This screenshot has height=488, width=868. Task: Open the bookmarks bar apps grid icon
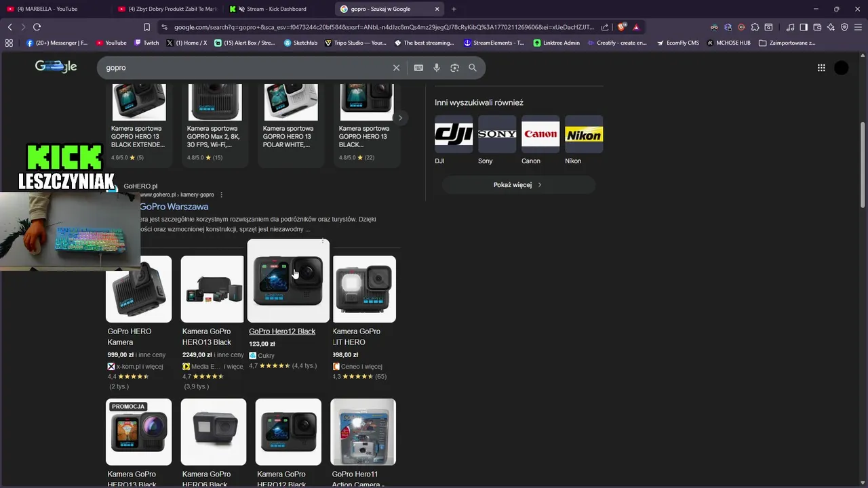9,43
